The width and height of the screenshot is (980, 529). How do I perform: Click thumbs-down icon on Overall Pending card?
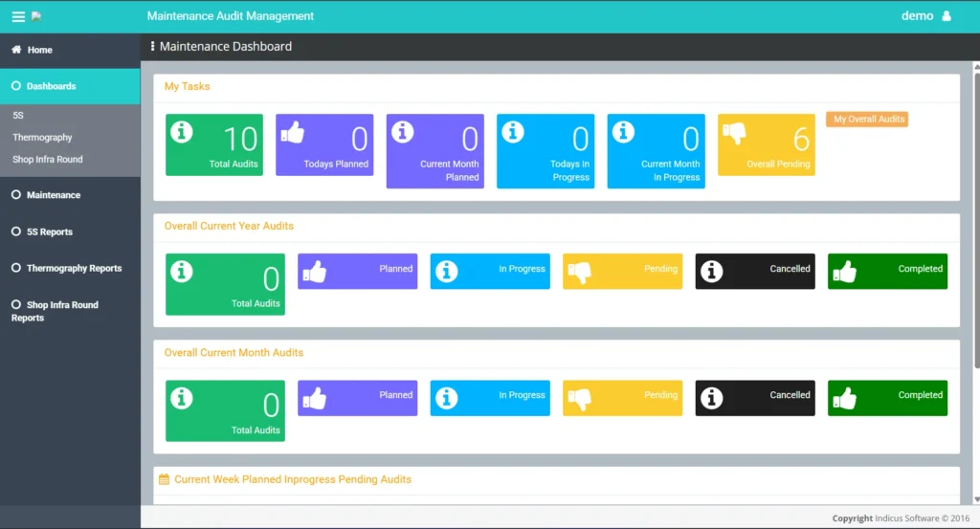[x=734, y=133]
